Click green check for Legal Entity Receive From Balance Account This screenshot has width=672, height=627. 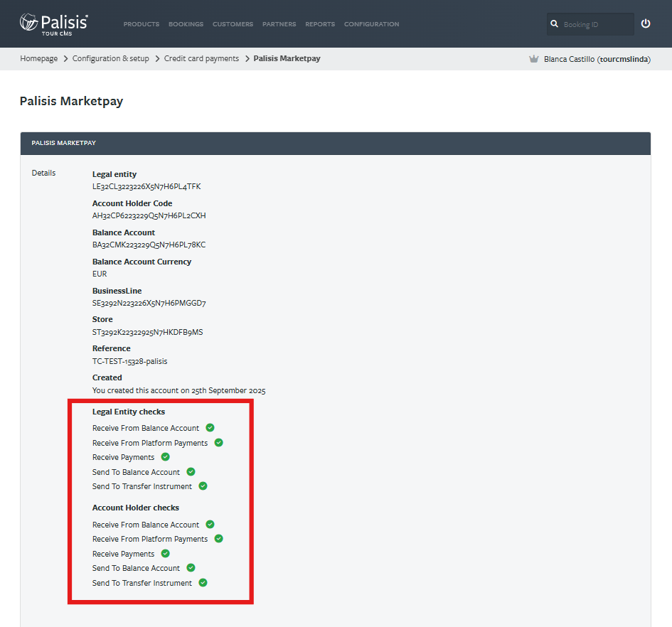[x=210, y=428]
